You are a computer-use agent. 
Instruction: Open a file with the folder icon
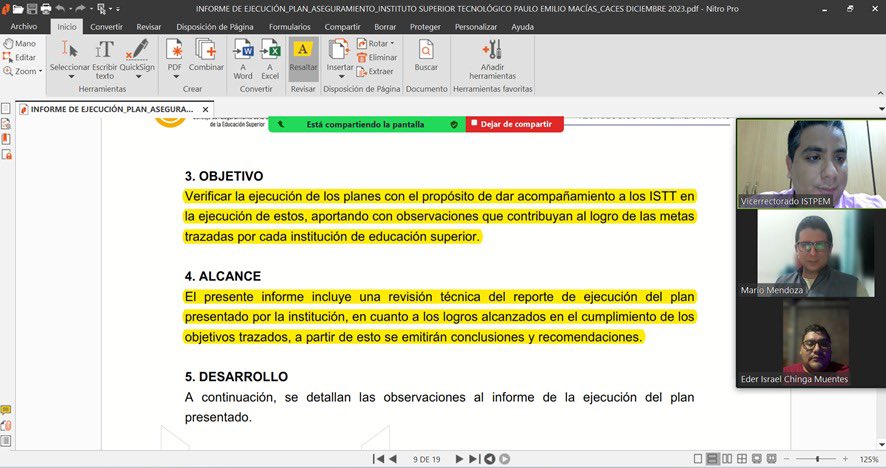18,8
